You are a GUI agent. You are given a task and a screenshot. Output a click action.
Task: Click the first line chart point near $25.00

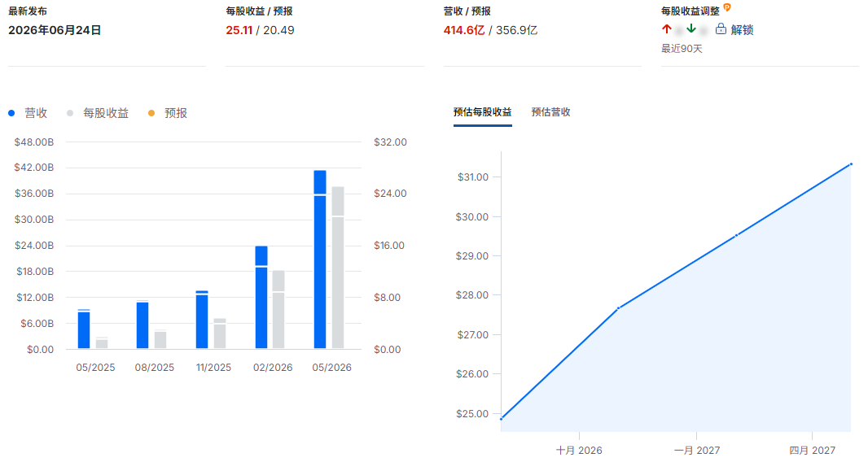click(502, 419)
